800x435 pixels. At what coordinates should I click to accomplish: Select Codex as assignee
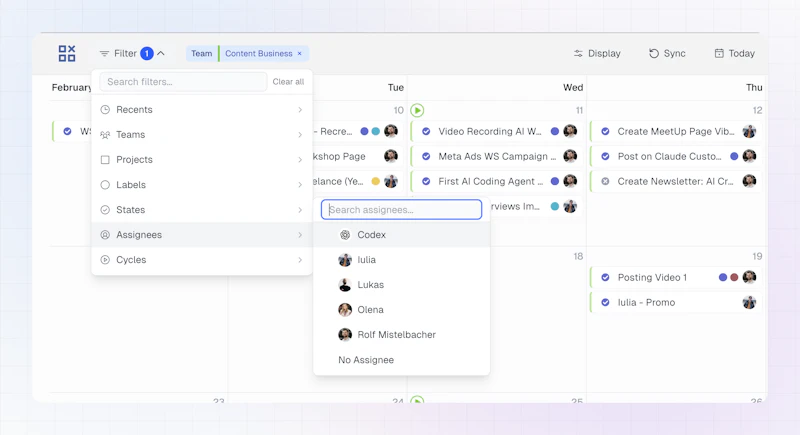[402, 235]
